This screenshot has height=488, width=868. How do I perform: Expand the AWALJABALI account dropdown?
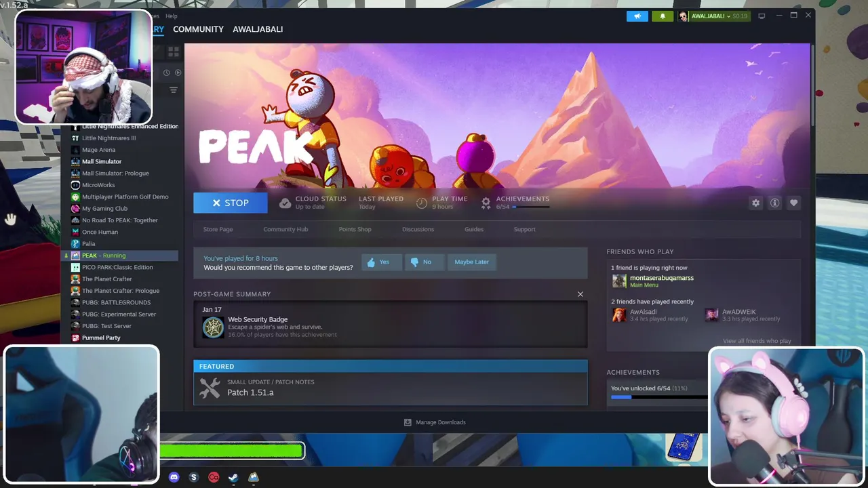coord(713,16)
